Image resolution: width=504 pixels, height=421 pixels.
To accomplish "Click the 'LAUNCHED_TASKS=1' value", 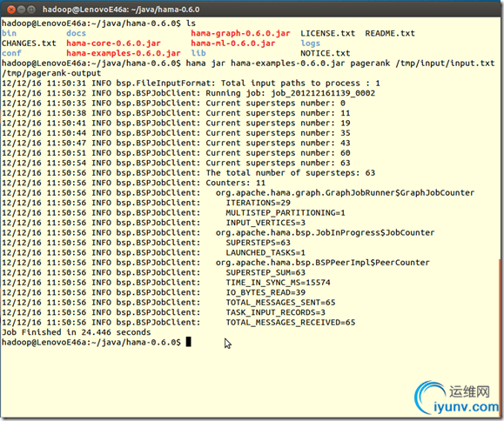I will click(x=265, y=252).
